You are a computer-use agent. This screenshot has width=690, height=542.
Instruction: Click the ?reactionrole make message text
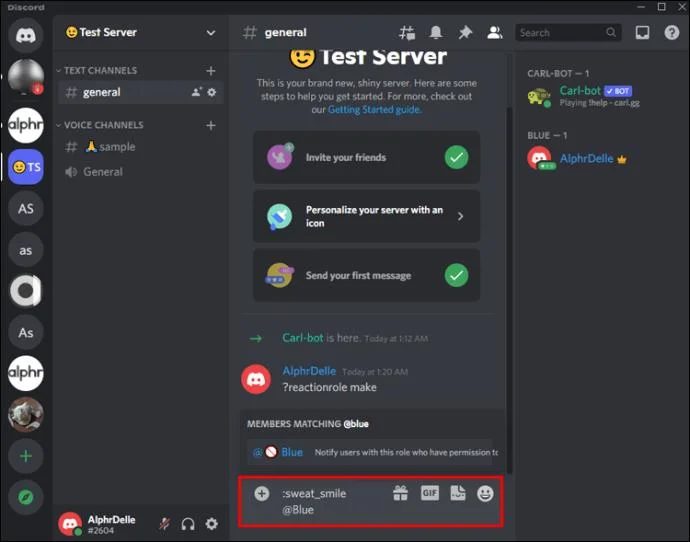tap(329, 387)
